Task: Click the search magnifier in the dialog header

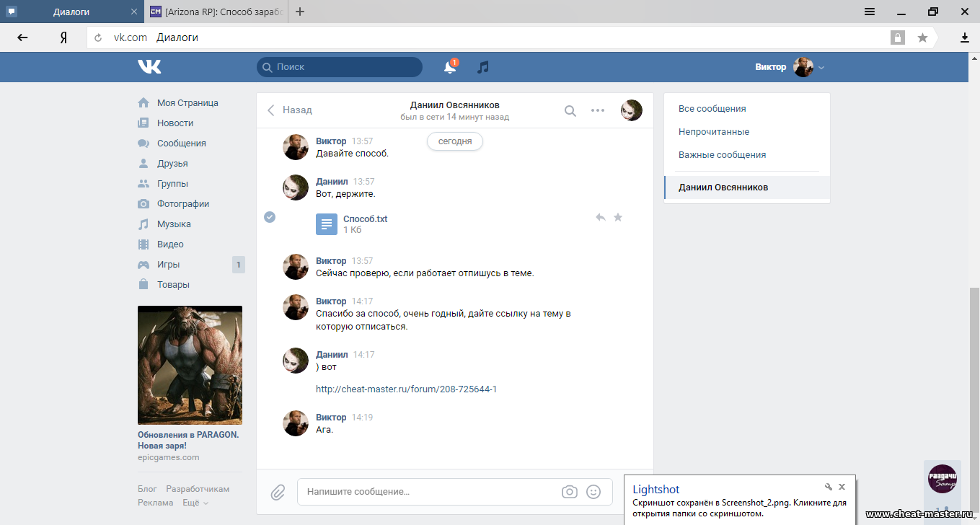Action: (570, 110)
